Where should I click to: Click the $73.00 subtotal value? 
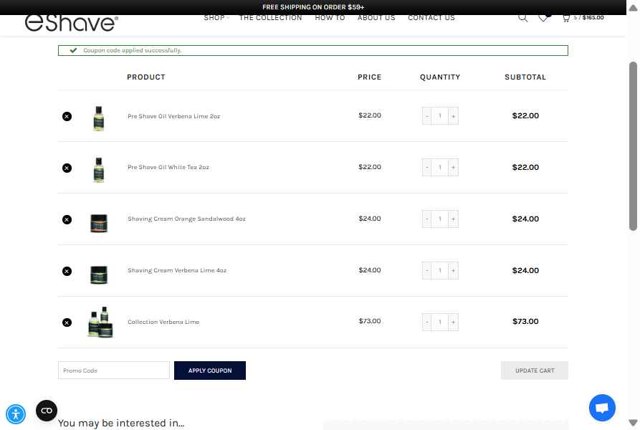pos(525,321)
